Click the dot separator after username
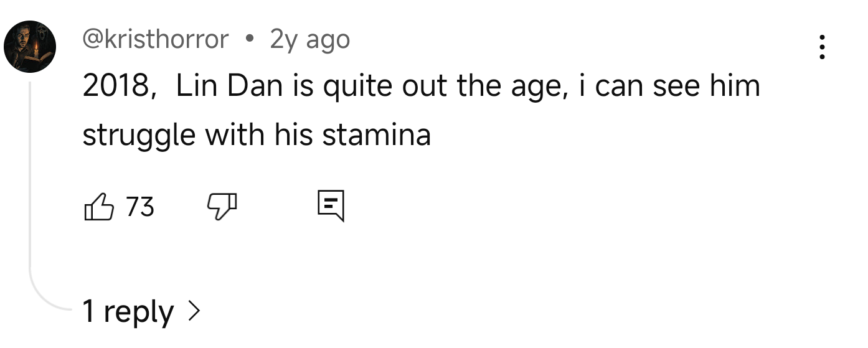This screenshot has height=348, width=868. (250, 40)
